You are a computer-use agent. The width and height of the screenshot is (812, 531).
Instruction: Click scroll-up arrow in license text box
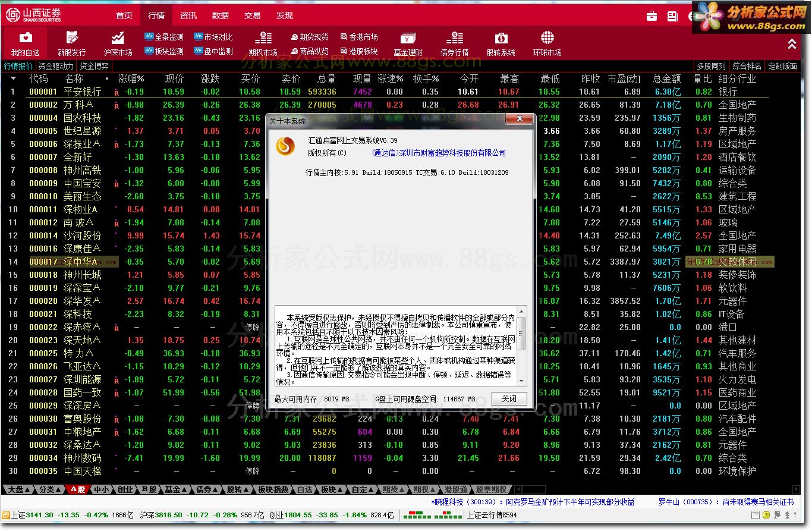pyautogui.click(x=521, y=310)
